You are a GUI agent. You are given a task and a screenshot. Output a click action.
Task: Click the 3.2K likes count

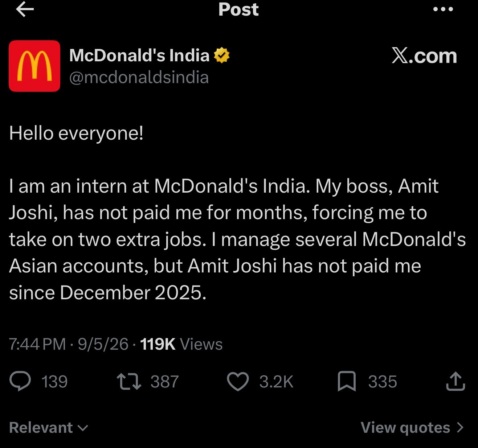point(276,382)
